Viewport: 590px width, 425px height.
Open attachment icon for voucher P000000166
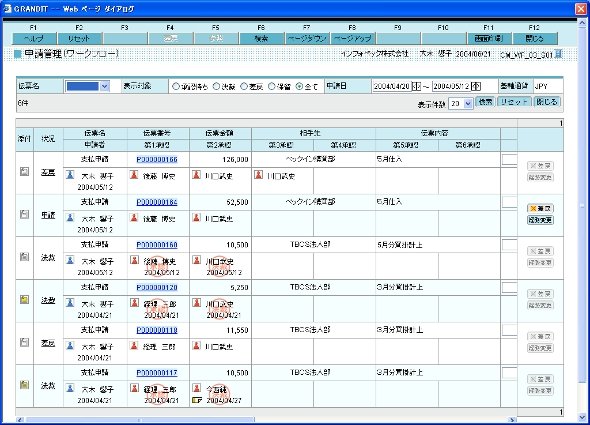(x=24, y=172)
